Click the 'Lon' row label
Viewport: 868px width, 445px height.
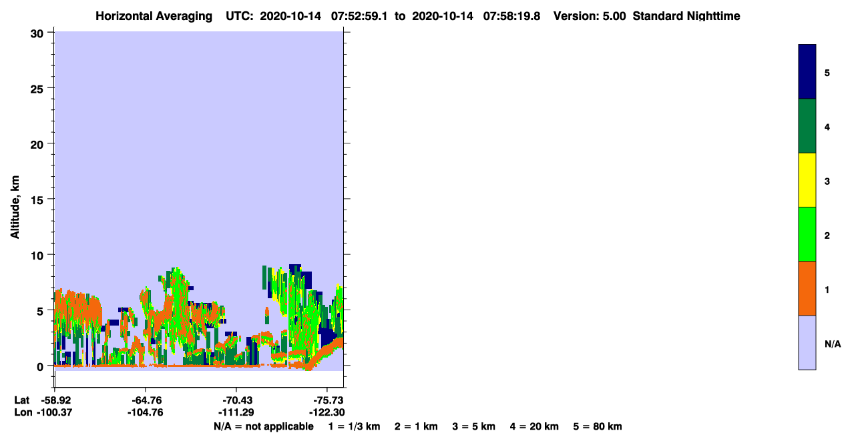pos(23,412)
